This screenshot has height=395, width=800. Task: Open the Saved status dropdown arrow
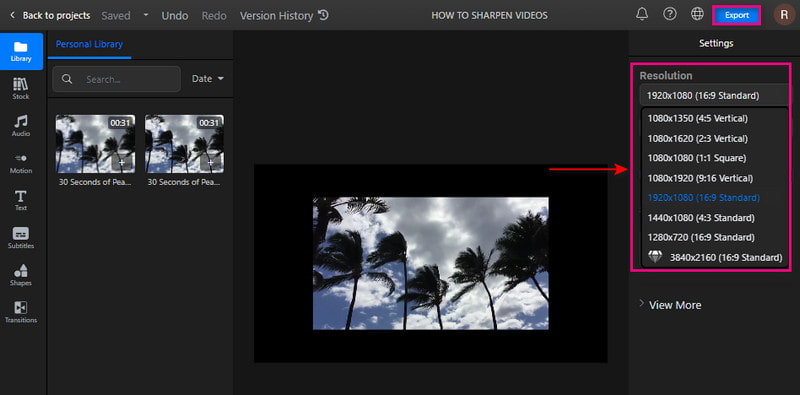point(146,15)
